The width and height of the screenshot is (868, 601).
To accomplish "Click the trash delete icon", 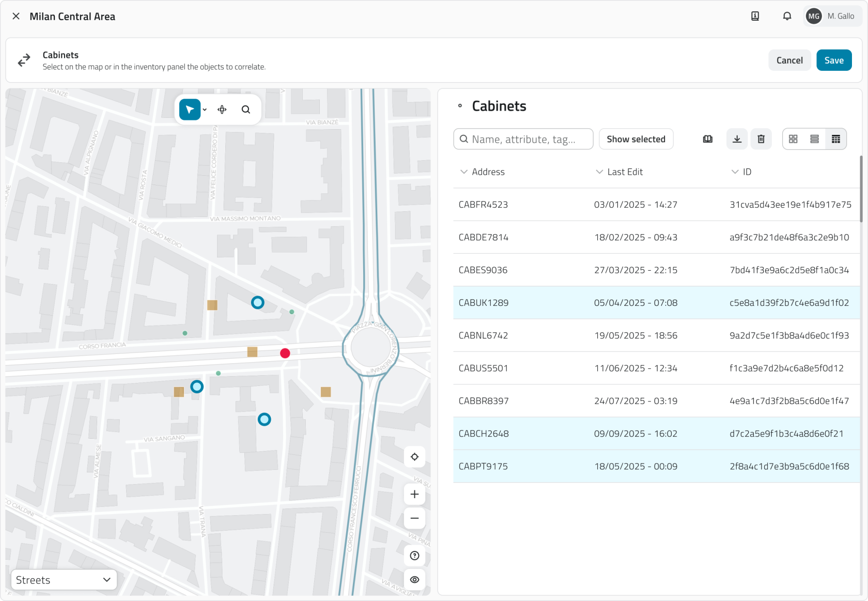I will 761,139.
